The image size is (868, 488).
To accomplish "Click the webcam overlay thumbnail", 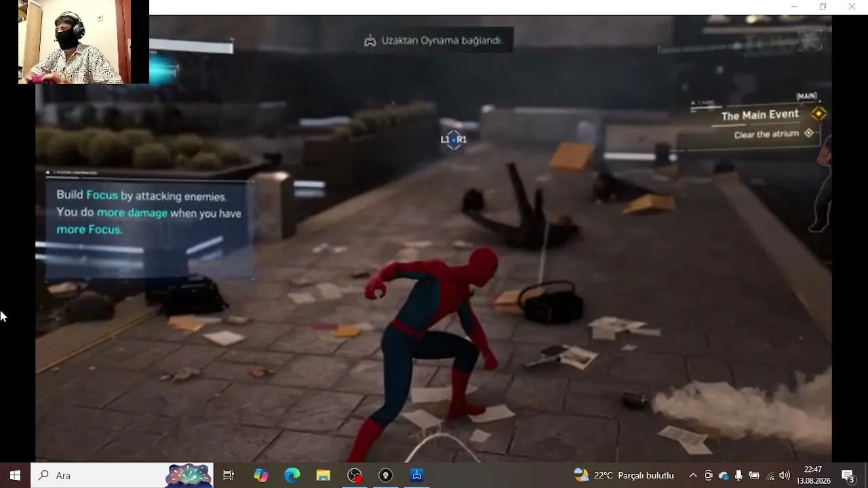I will (75, 42).
